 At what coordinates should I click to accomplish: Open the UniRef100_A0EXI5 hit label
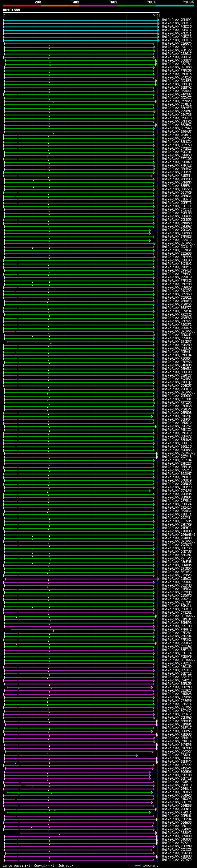(x=177, y=26)
